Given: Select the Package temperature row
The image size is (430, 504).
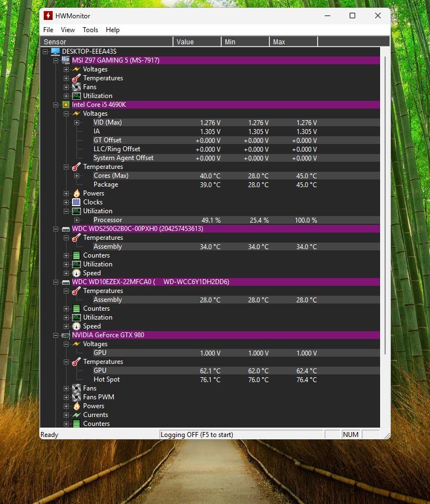Looking at the screenshot, I should point(237,184).
